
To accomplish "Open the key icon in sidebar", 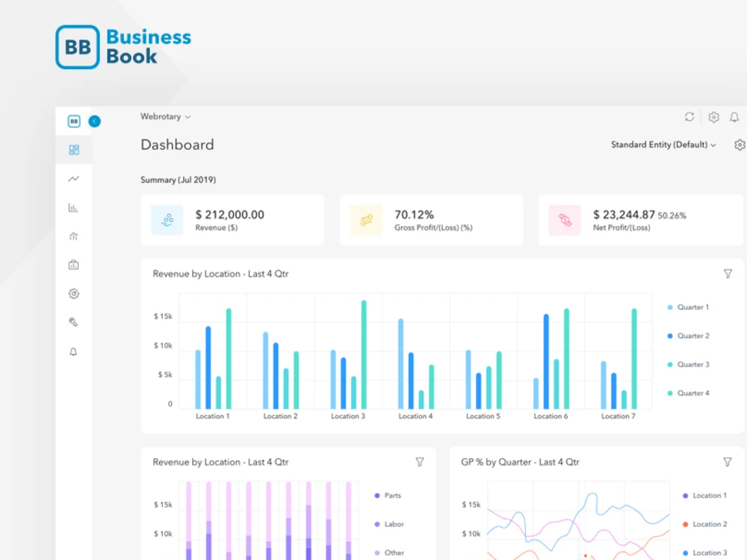I will pos(73,323).
